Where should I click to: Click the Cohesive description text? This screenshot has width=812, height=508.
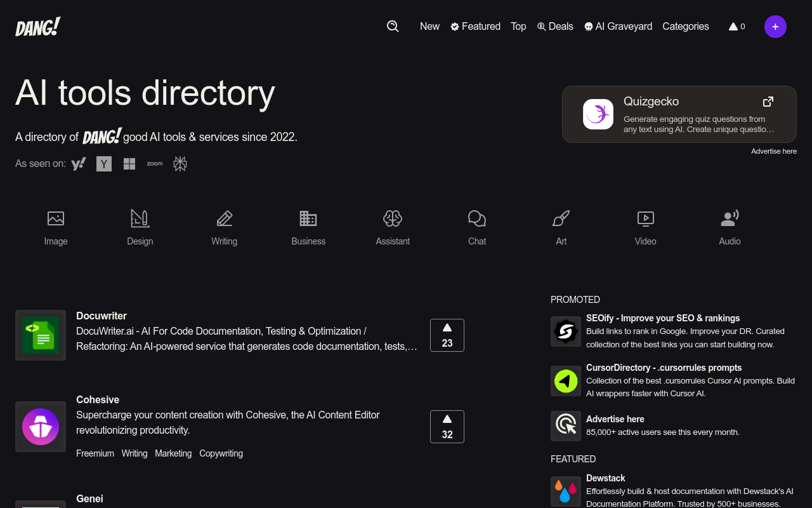tap(228, 422)
